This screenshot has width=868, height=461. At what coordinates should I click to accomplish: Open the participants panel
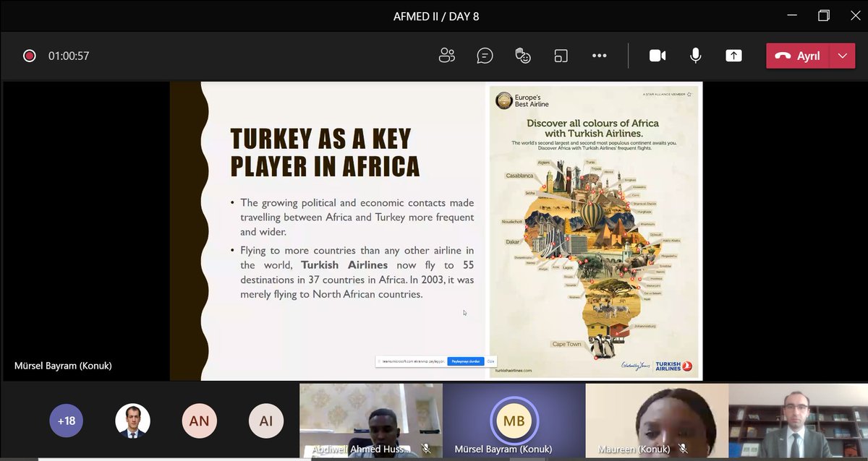tap(447, 56)
